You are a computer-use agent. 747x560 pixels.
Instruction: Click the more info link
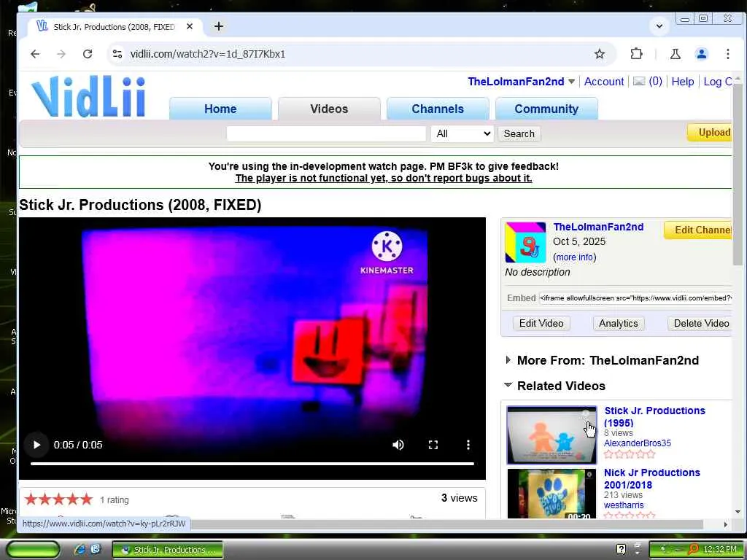click(575, 257)
